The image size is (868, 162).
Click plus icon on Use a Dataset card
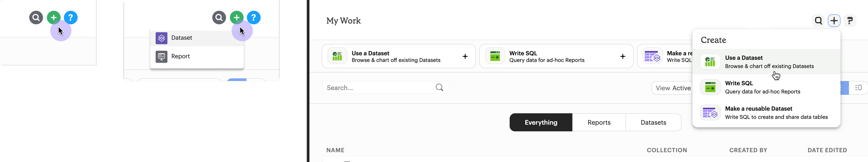point(465,56)
